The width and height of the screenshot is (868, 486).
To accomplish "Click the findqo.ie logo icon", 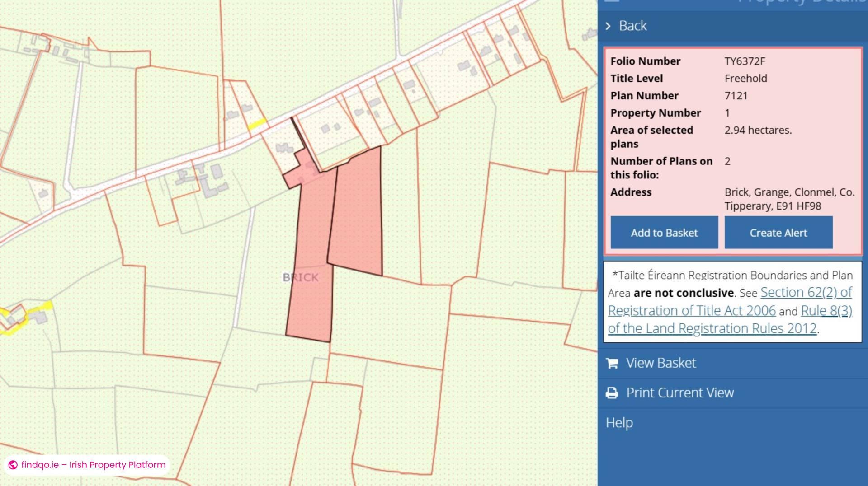I will click(x=13, y=465).
